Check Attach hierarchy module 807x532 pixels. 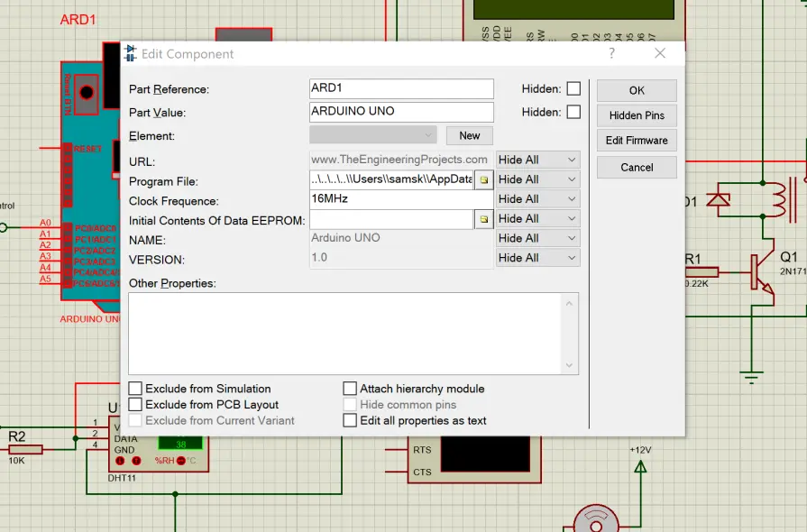[350, 389]
